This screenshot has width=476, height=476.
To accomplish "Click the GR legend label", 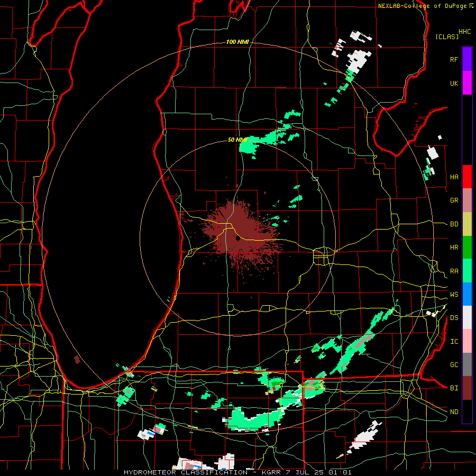I will (454, 200).
